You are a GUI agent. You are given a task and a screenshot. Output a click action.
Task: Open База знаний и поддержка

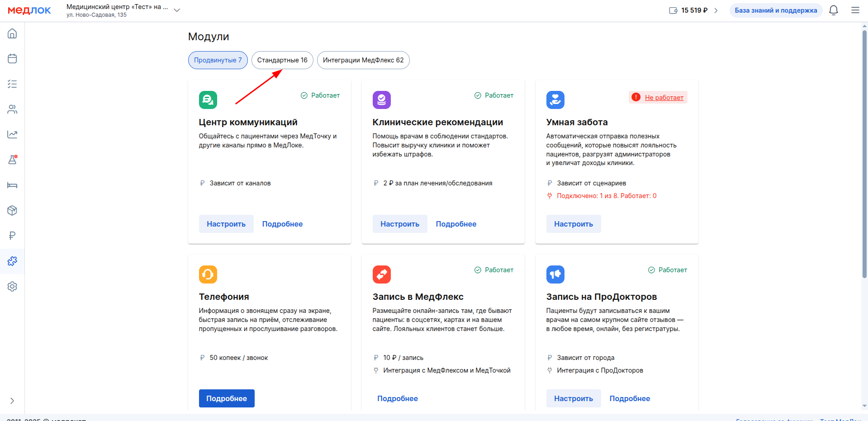[x=776, y=10]
